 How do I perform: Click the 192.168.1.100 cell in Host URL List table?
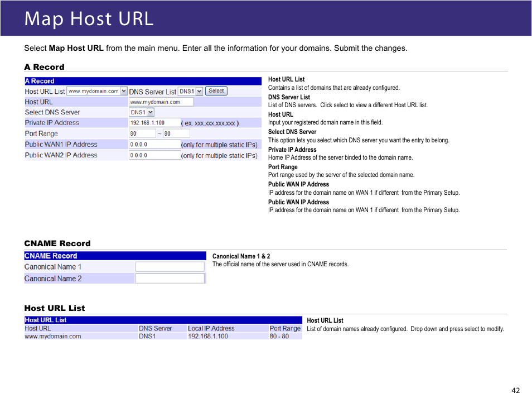[208, 336]
